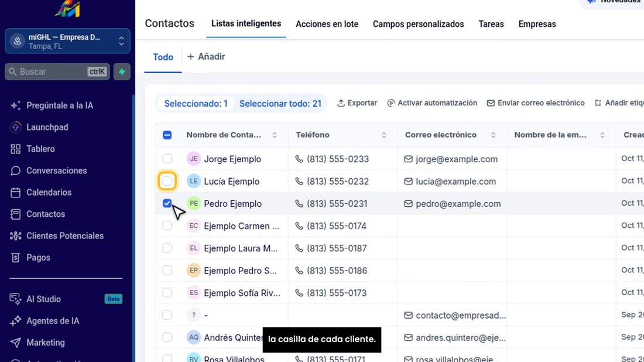644x362 pixels.
Task: Click the envelope icon beside pedro@example.com
Action: pos(408,204)
